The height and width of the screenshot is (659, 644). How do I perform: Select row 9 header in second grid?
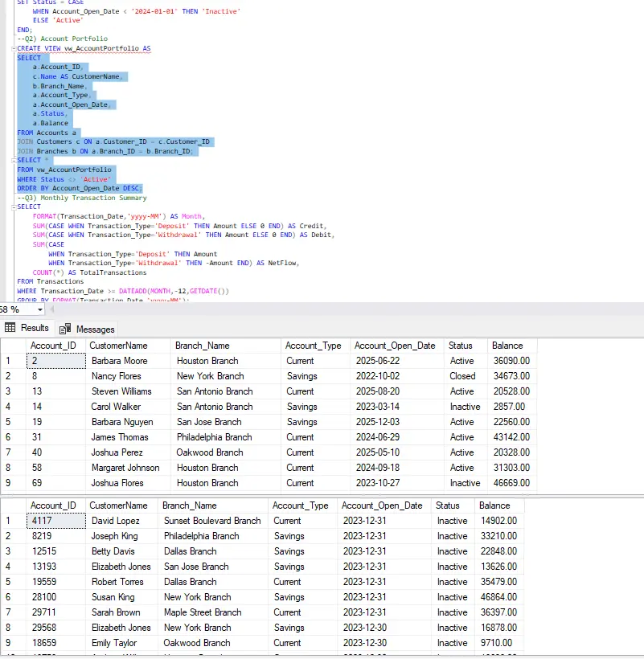[14, 643]
